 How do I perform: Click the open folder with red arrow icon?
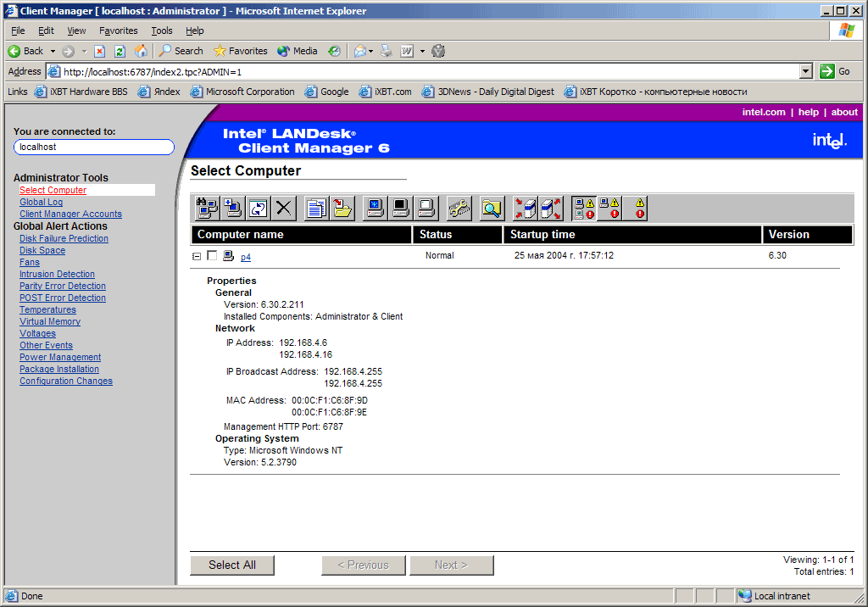[342, 209]
